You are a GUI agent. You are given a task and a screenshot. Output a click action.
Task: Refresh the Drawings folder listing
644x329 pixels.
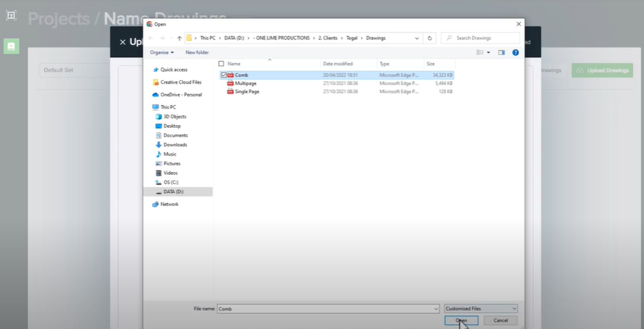(430, 38)
